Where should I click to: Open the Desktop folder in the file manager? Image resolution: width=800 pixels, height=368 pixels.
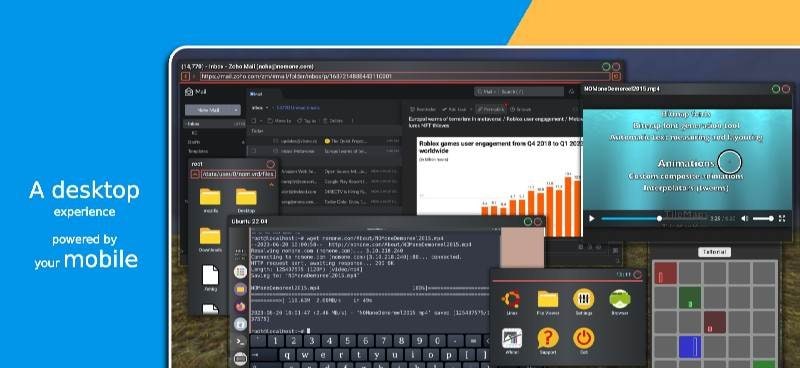[x=246, y=197]
